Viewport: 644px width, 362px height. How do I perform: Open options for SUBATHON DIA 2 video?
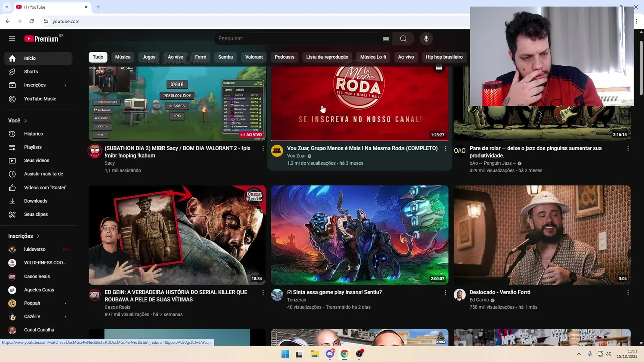[x=263, y=149]
